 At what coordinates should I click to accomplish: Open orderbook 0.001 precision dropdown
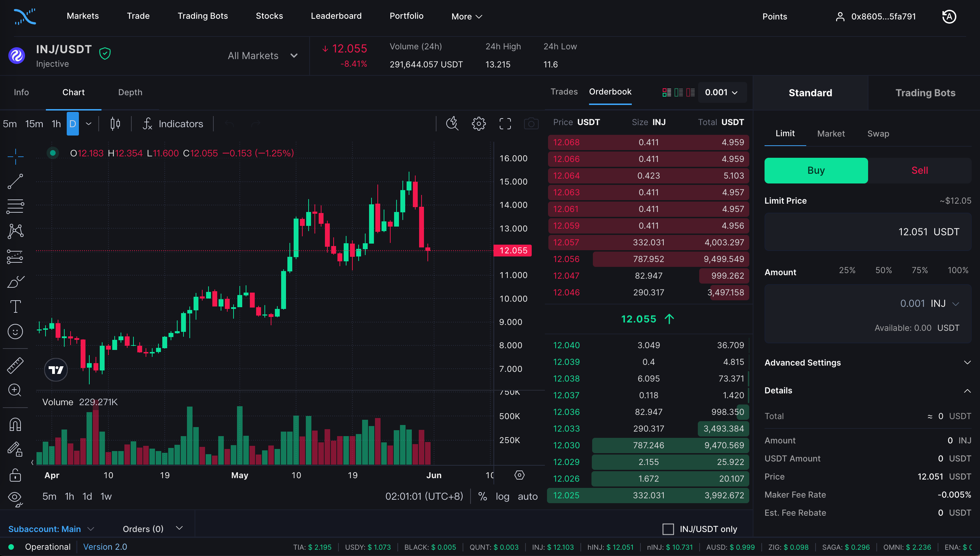click(721, 92)
